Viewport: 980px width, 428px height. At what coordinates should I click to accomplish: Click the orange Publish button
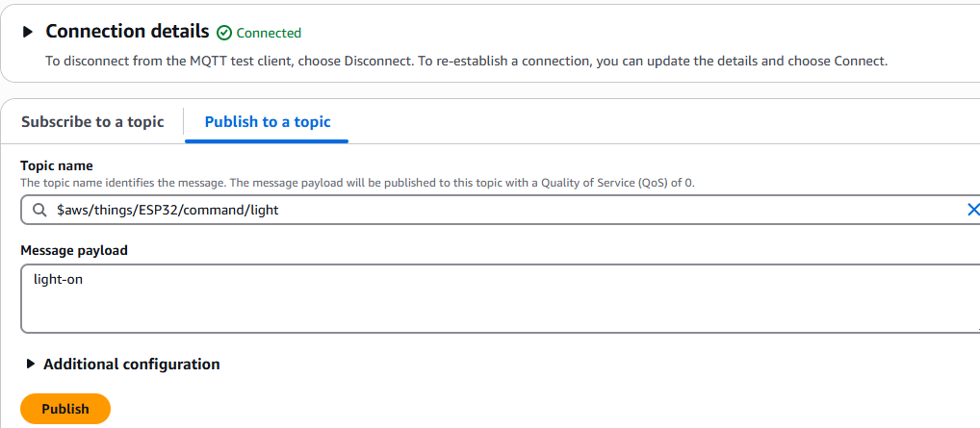[65, 409]
